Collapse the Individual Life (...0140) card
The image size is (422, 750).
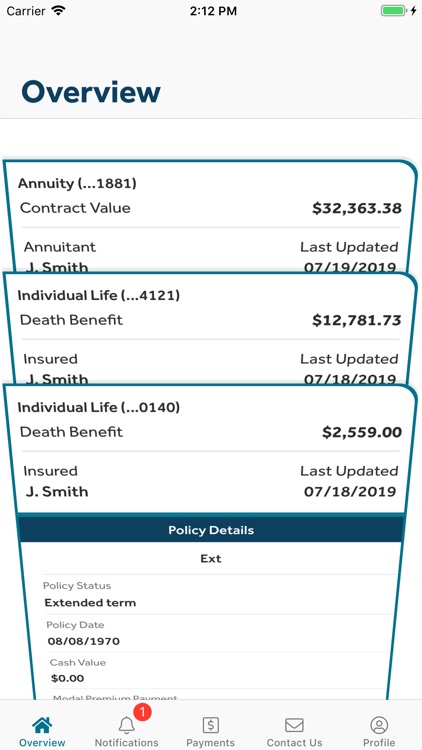(210, 449)
